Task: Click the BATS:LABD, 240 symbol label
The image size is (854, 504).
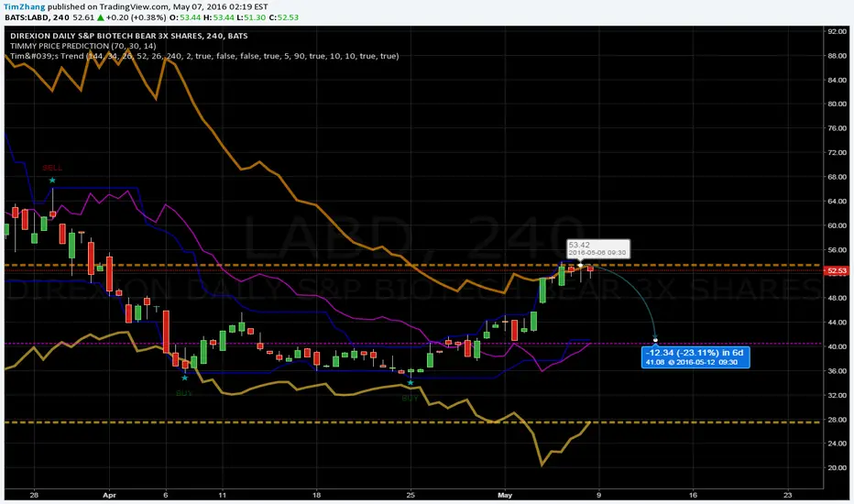Action: point(37,17)
